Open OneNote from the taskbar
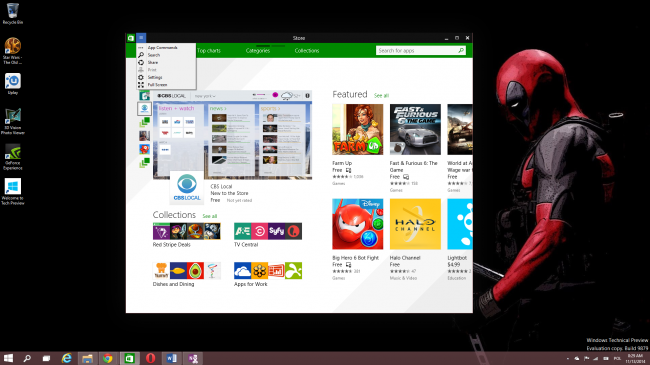Viewport: 650px width, 365px height. pyautogui.click(x=193, y=358)
